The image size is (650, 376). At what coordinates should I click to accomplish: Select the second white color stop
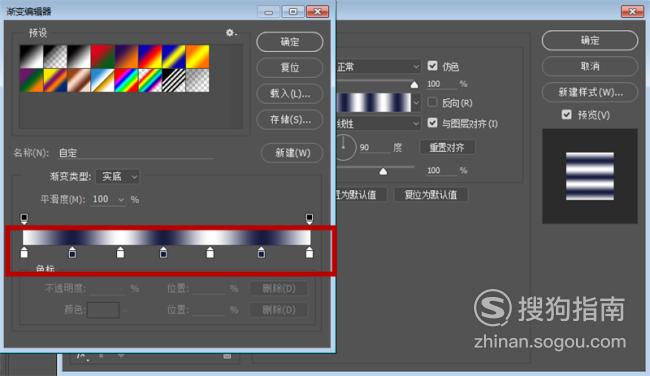pos(120,252)
